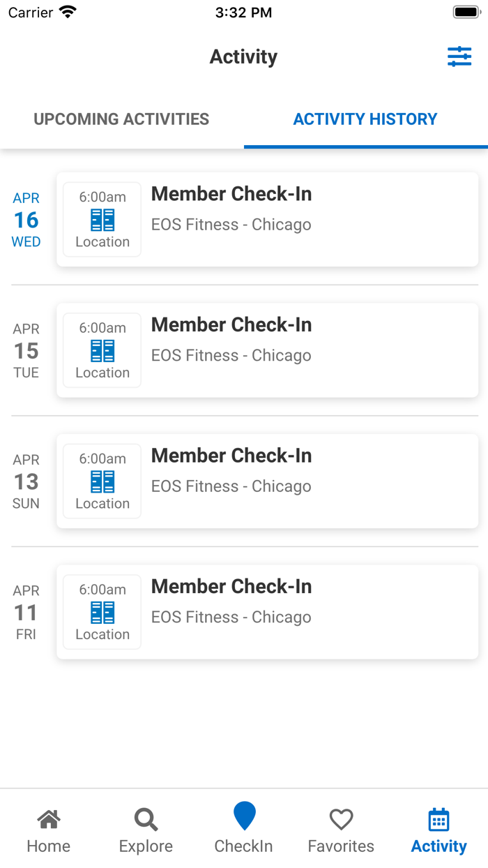
Task: Open the activity filter settings icon
Action: point(459,57)
